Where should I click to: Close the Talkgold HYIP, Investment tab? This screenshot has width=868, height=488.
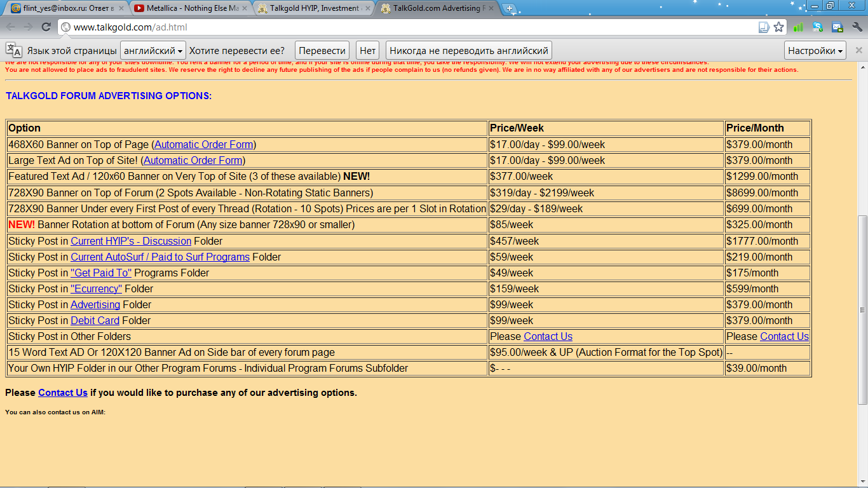tap(368, 9)
